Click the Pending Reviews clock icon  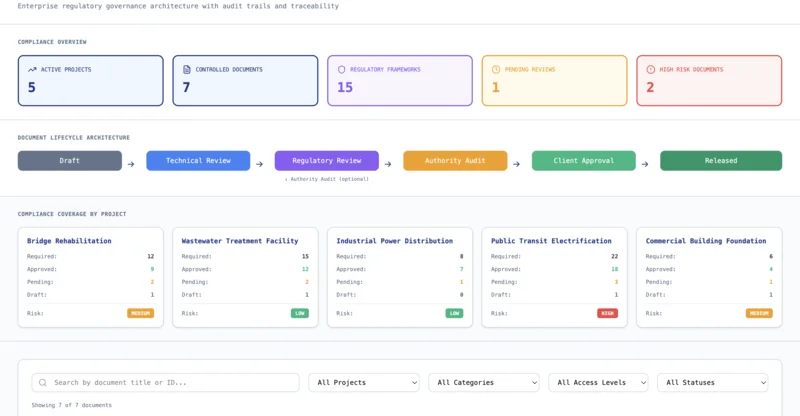click(497, 70)
